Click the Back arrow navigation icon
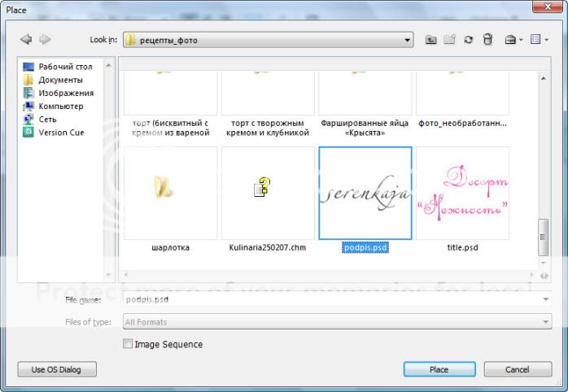Image resolution: width=568 pixels, height=392 pixels. pyautogui.click(x=26, y=39)
